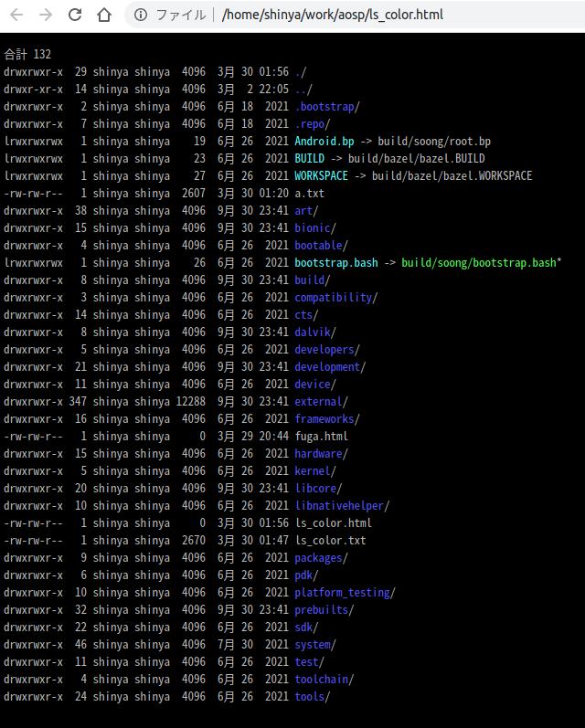The height and width of the screenshot is (728, 585).
Task: Select the '01:47' time in ls_color.txt row
Action: [273, 541]
